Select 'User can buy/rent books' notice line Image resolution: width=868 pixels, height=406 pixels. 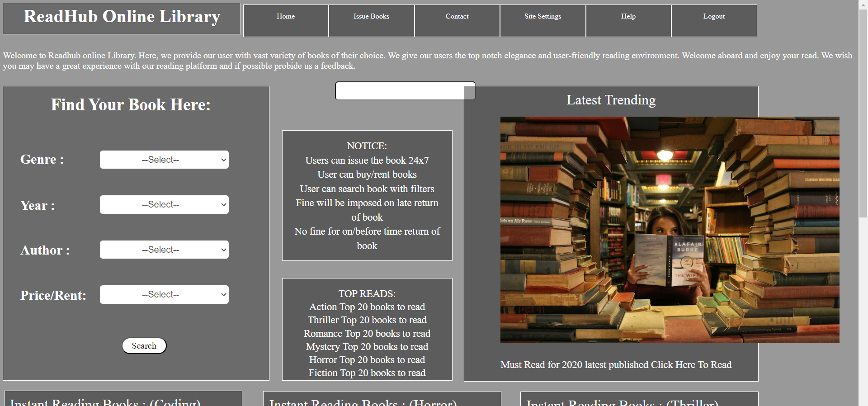pyautogui.click(x=367, y=175)
